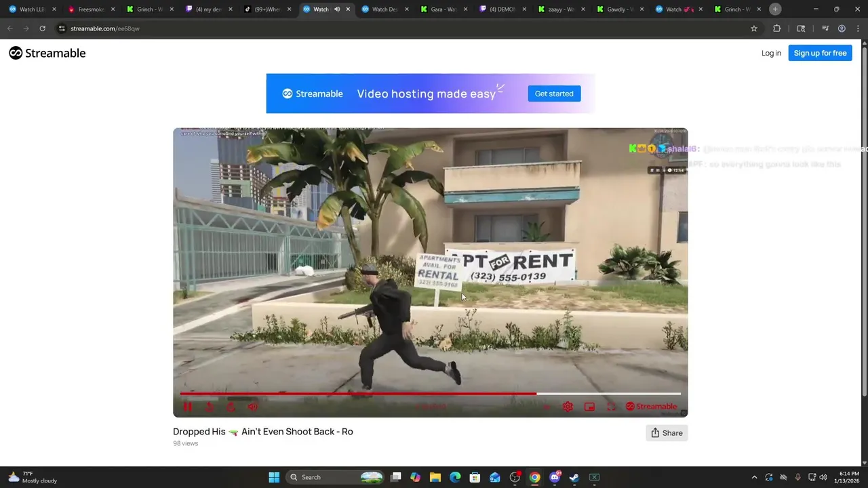Click the 'Video hosting made easy' banner text
Image resolution: width=868 pixels, height=488 pixels.
pyautogui.click(x=427, y=94)
